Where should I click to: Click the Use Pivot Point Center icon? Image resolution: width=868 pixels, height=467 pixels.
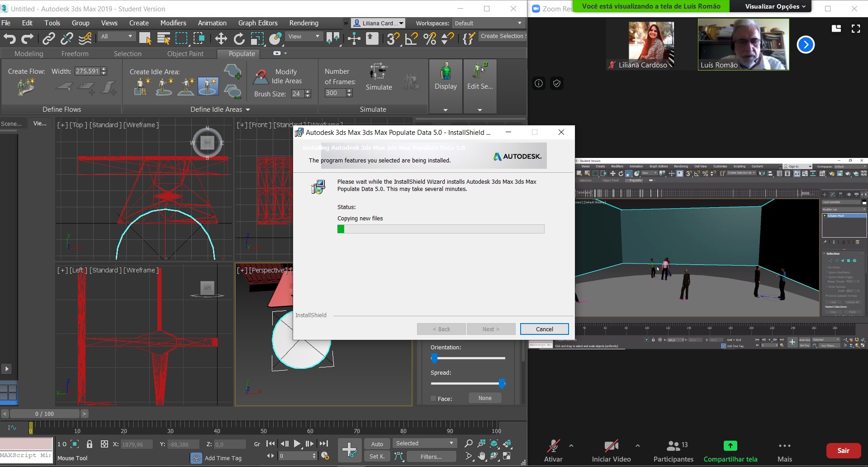333,39
